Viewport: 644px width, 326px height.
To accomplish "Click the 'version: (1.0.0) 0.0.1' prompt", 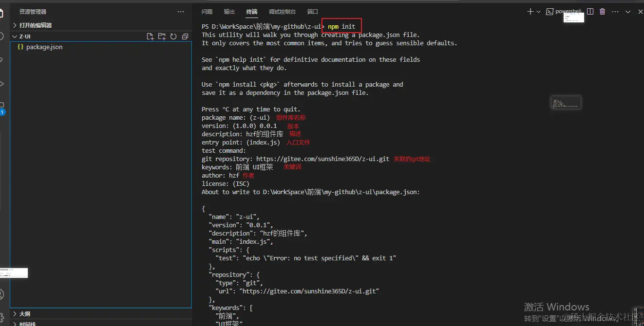I will click(239, 126).
